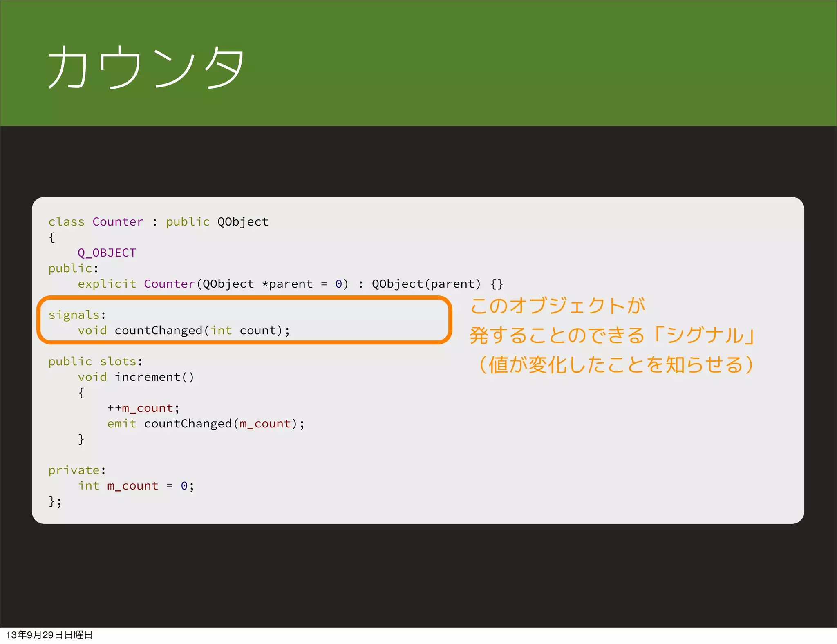Click the opening brace after the class declaration

click(52, 237)
